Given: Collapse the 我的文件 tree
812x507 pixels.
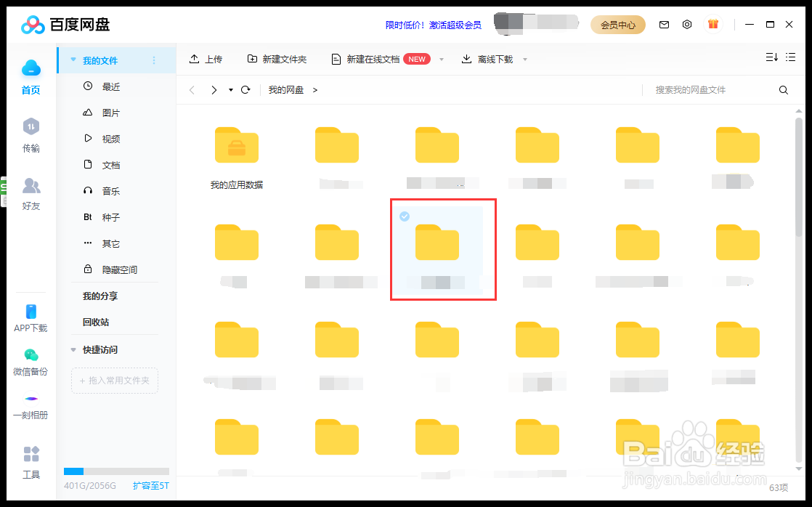Looking at the screenshot, I should pyautogui.click(x=73, y=60).
